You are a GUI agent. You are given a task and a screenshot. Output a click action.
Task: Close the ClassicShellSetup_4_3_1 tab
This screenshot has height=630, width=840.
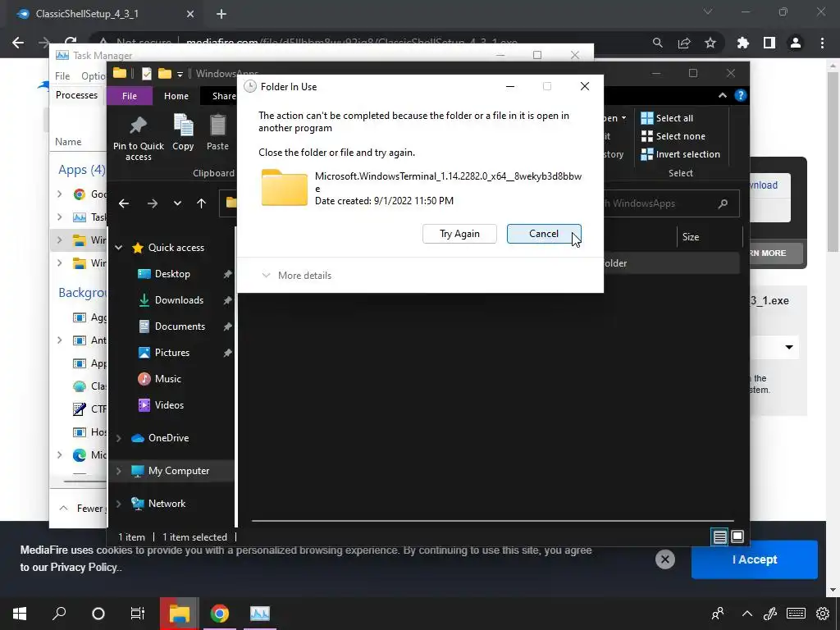pos(190,14)
